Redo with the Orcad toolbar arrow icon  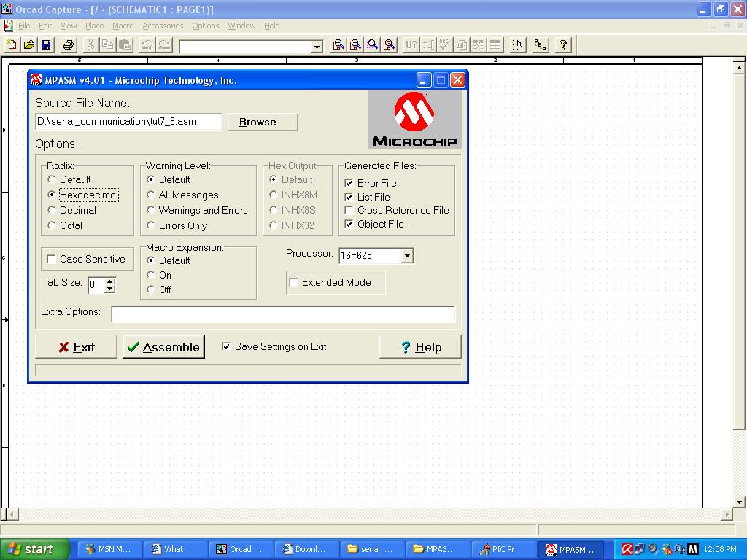point(164,44)
